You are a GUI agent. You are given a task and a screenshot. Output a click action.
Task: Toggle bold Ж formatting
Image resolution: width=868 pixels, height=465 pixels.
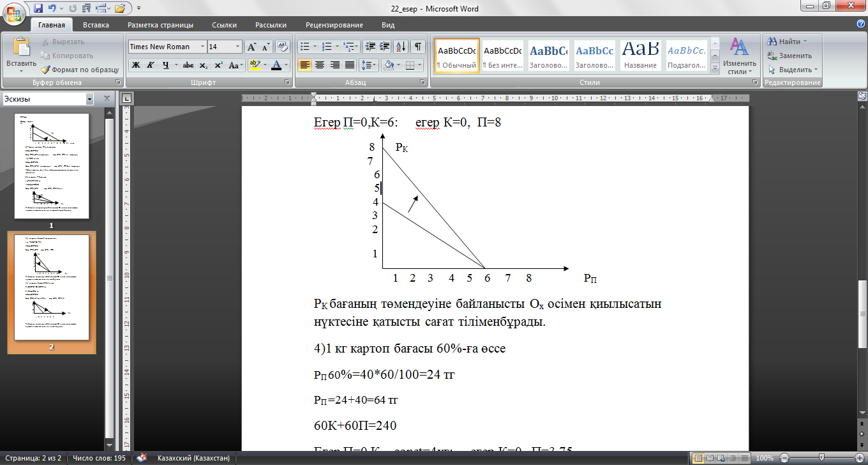click(x=135, y=65)
